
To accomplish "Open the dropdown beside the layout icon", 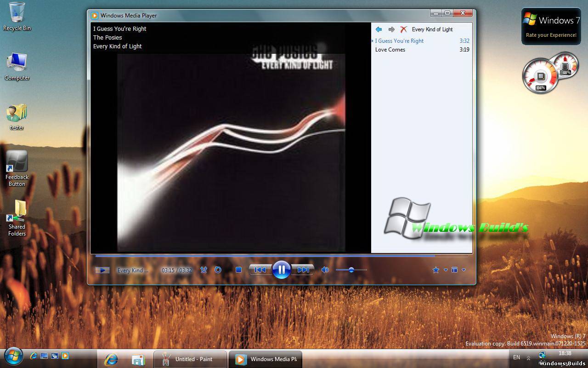I will pyautogui.click(x=464, y=270).
